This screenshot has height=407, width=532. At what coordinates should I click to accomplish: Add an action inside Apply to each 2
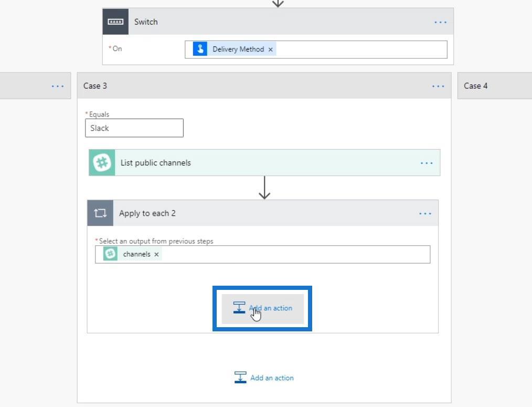coord(263,308)
